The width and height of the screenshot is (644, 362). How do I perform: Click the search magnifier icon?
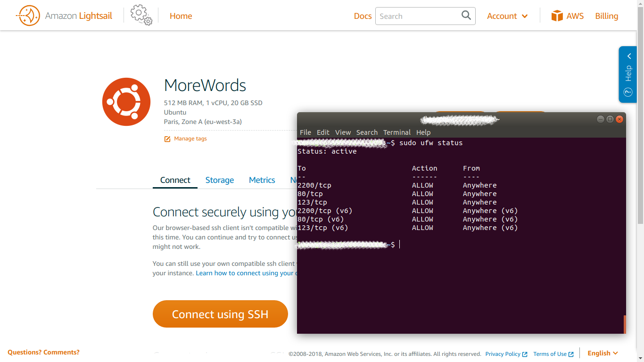[466, 16]
